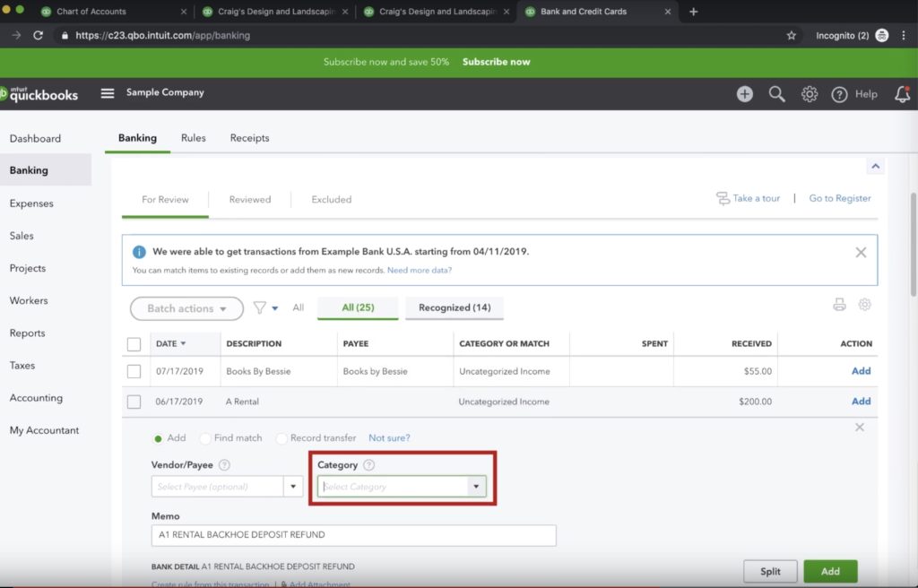Click the browser address bar URL
Image resolution: width=918 pixels, height=588 pixels.
pos(163,35)
